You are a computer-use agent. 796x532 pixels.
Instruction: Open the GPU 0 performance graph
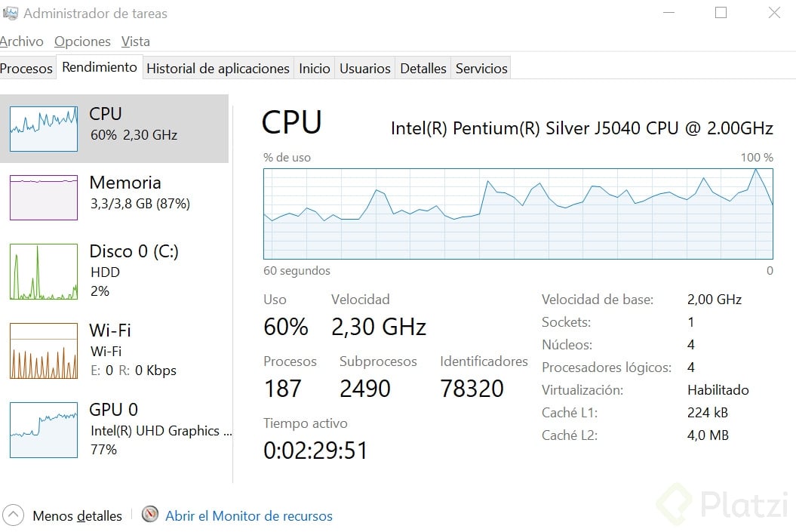44,429
